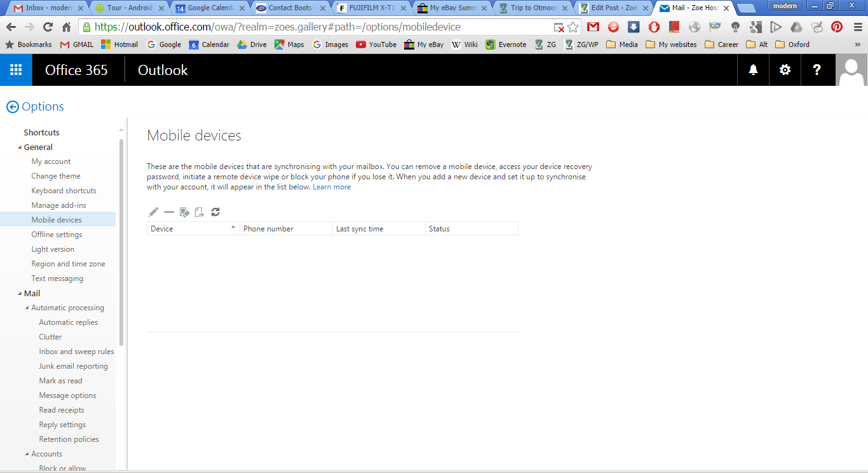
Task: Open the help question mark menu
Action: 817,70
